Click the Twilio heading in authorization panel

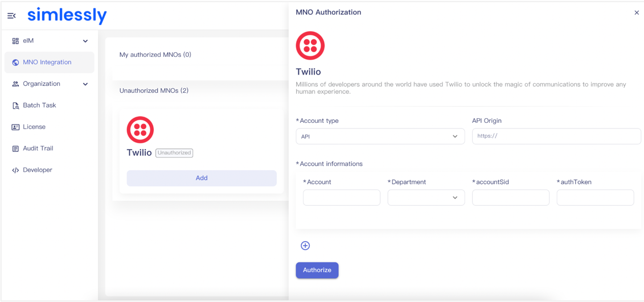pyautogui.click(x=308, y=72)
